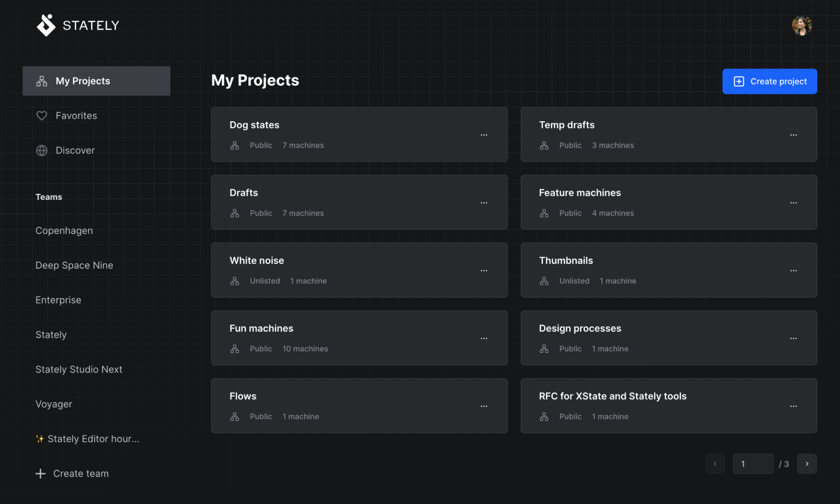Open the options menu for Temp drafts
The image size is (840, 504).
[x=793, y=135]
